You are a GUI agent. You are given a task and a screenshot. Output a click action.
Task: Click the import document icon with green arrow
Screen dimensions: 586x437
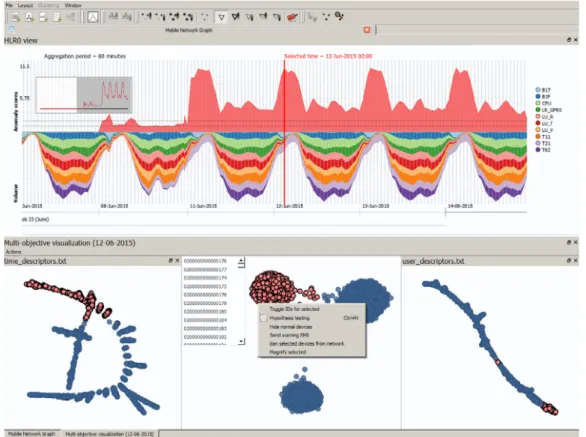click(57, 17)
